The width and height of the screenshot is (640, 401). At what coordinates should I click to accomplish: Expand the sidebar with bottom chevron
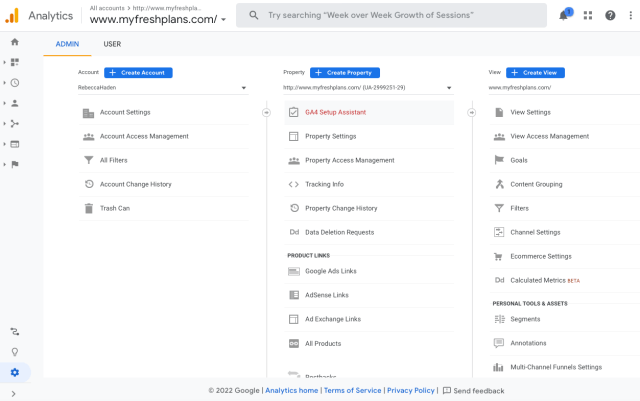tap(13, 394)
